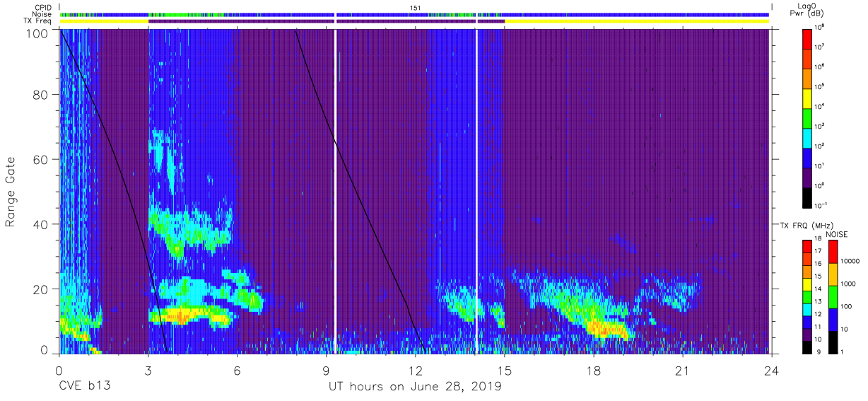This screenshot has width=868, height=401.
Task: Click the 'TX Freq' row label above the plot
Action: (37, 21)
